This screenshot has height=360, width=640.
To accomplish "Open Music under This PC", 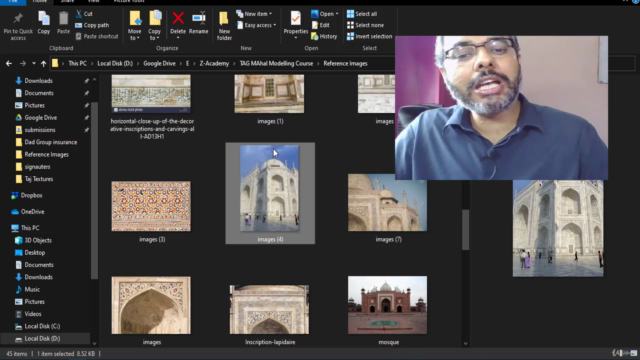I will (x=32, y=289).
